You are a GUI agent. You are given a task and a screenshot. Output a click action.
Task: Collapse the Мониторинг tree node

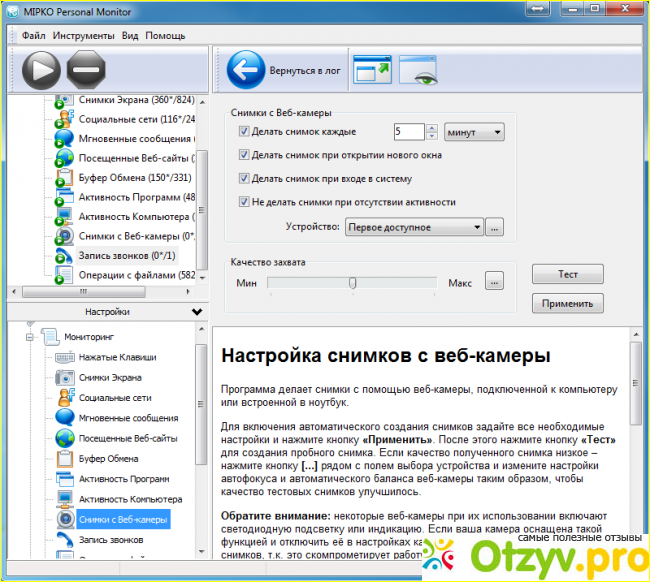click(29, 337)
